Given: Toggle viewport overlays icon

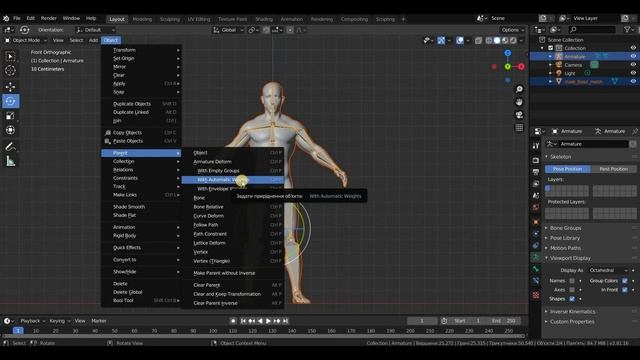Looking at the screenshot, I should [x=460, y=40].
